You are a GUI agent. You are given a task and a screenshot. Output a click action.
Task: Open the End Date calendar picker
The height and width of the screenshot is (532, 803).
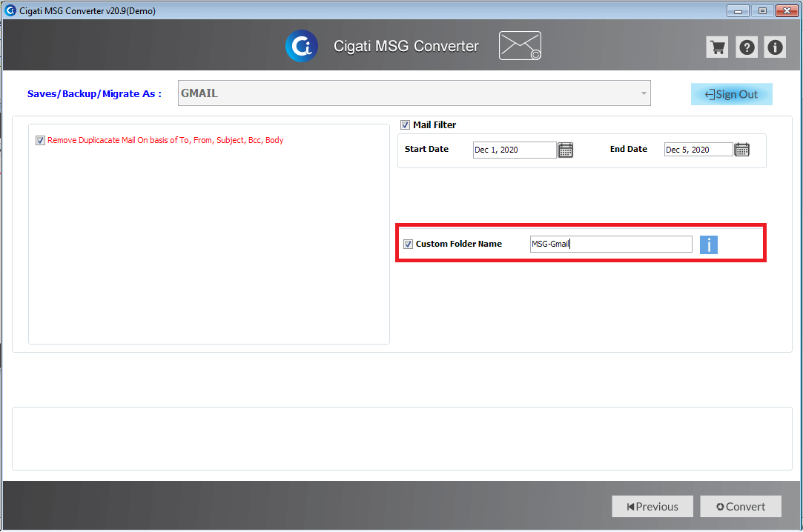tap(742, 150)
